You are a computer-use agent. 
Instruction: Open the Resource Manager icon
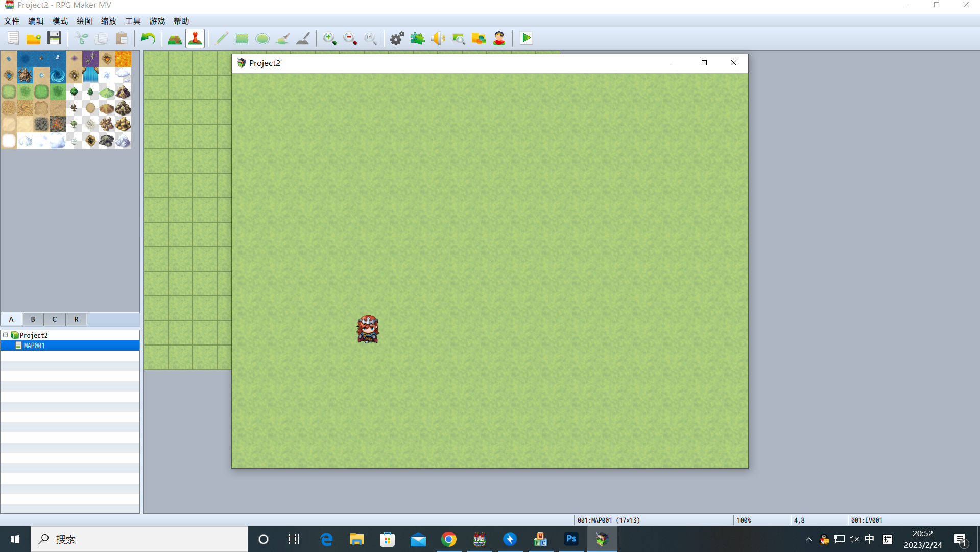479,38
